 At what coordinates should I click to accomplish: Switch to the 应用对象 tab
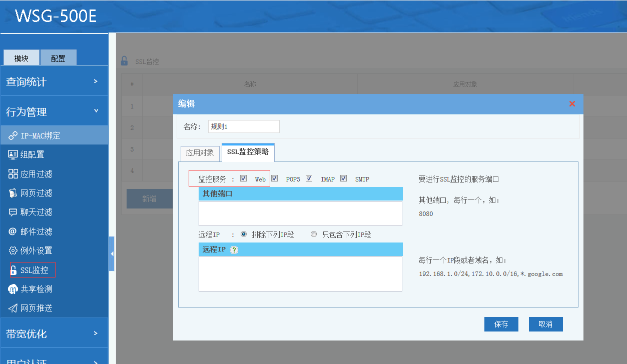pos(200,153)
